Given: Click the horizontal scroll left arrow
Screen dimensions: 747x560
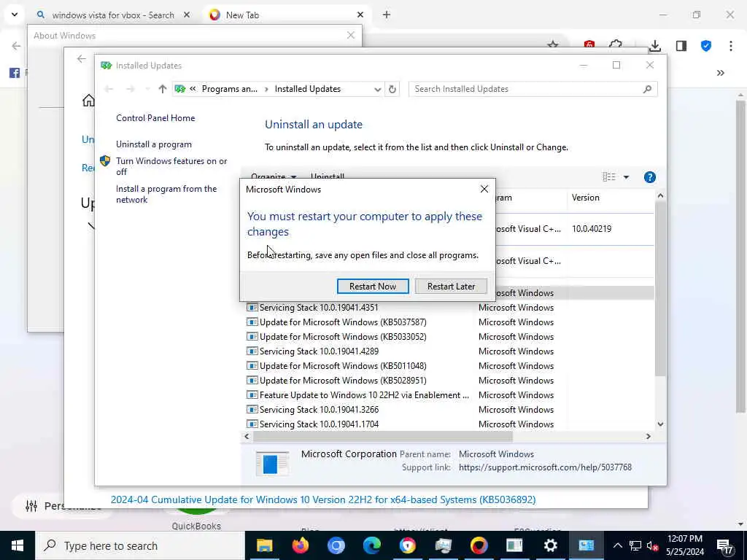Looking at the screenshot, I should [x=247, y=436].
